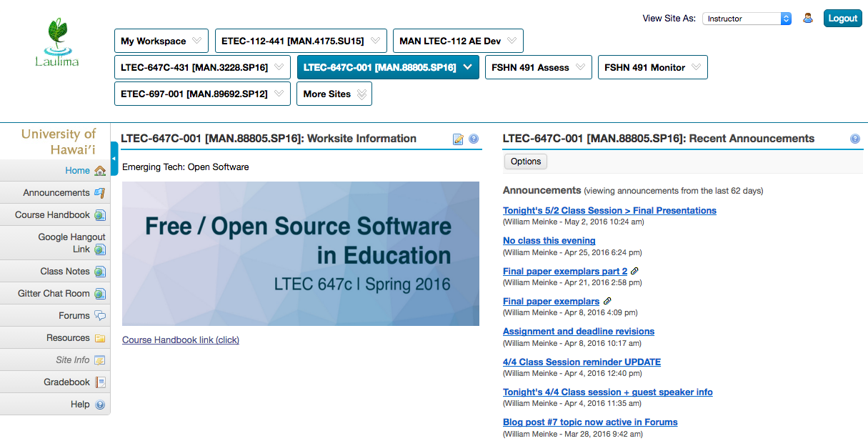Open the Worksite Information edit icon

click(x=458, y=139)
